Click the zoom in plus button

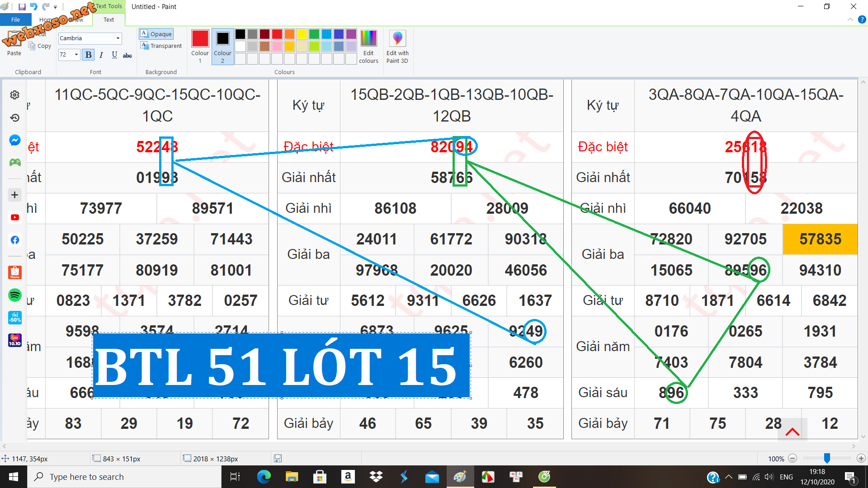(x=861, y=458)
